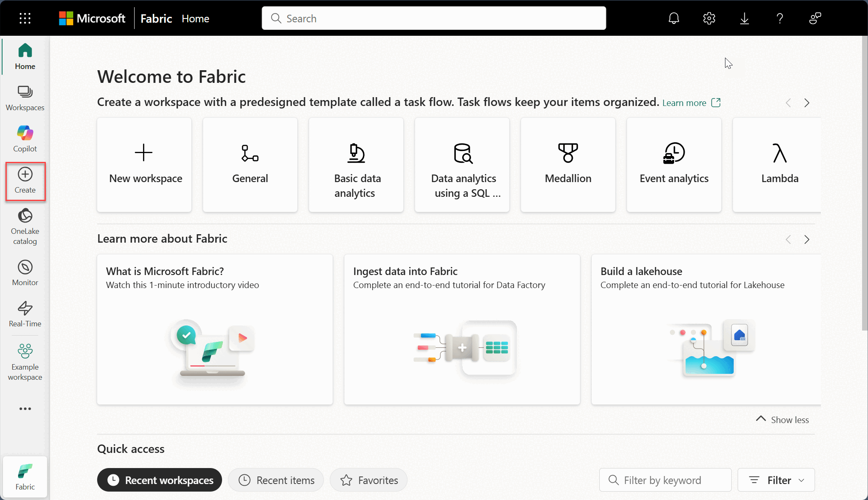Viewport: 868px width, 500px height.
Task: Open the Monitor hub
Action: click(x=25, y=272)
